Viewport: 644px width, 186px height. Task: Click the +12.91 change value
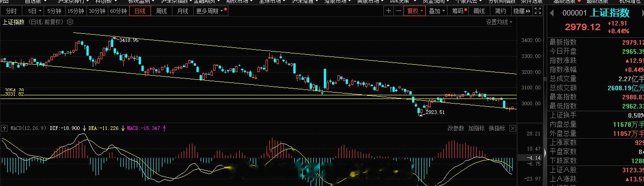(x=618, y=23)
